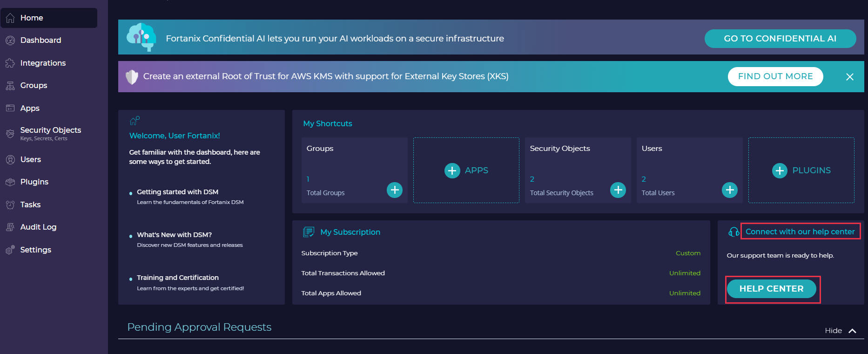The height and width of the screenshot is (354, 868).
Task: Navigate to Security Objects in sidebar
Action: (x=50, y=130)
